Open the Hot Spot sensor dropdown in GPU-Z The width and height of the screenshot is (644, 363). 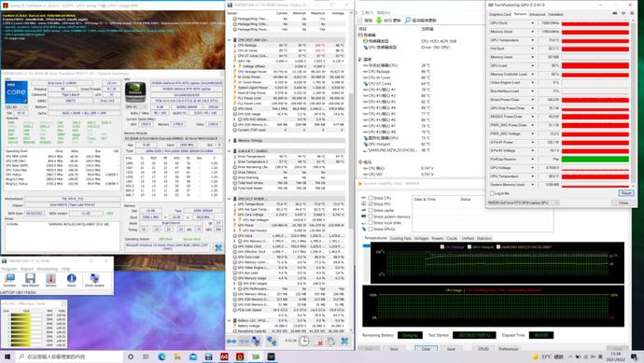pyautogui.click(x=533, y=49)
